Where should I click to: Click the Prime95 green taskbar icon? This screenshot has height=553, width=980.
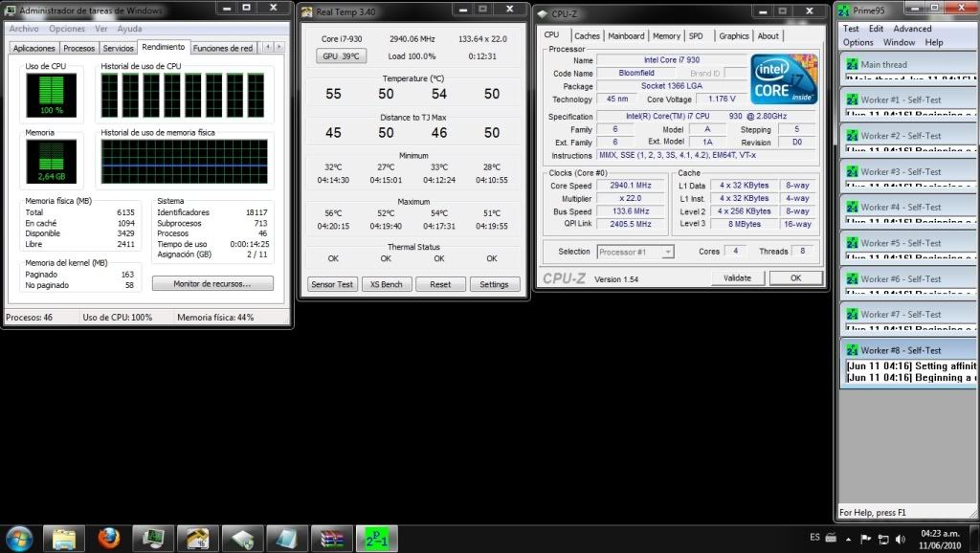[x=377, y=539]
